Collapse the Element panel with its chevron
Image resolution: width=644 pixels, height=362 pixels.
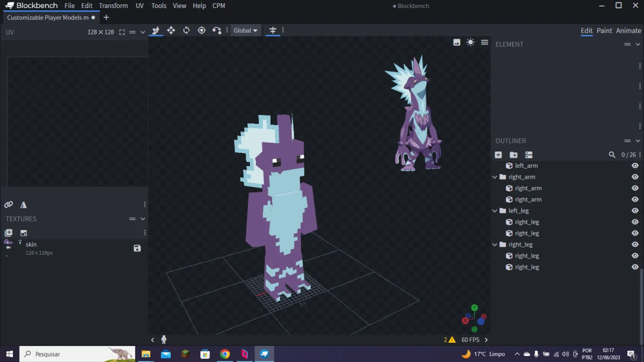pos(638,45)
